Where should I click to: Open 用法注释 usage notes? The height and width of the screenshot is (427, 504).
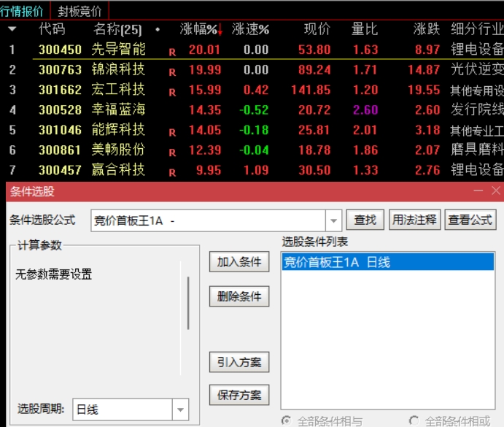[414, 220]
